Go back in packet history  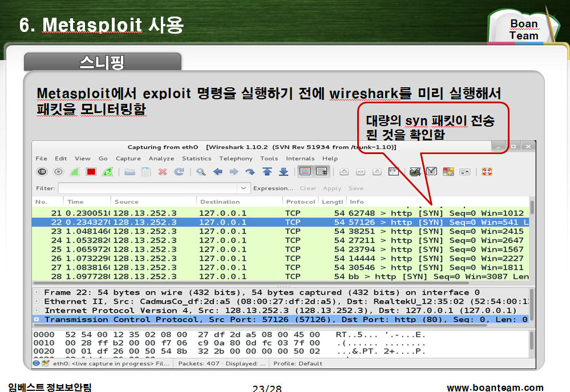(x=218, y=172)
